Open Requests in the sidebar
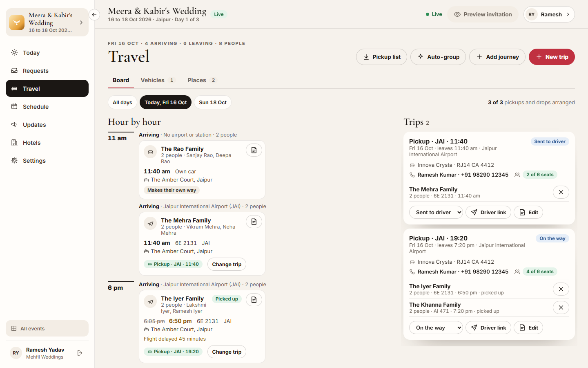Screen dimensions: 588x368 tap(47, 71)
